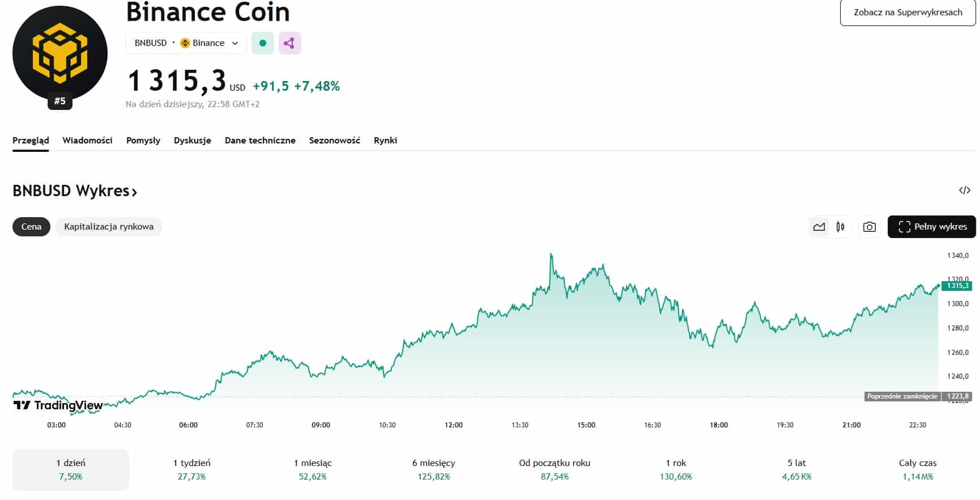
Task: Expand the BNBUSD Wykres chart heading
Action: coord(75,191)
